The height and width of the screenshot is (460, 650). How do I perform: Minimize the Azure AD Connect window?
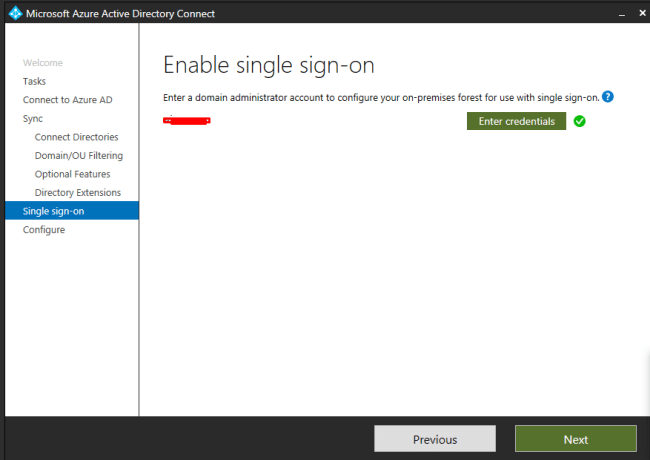click(621, 14)
